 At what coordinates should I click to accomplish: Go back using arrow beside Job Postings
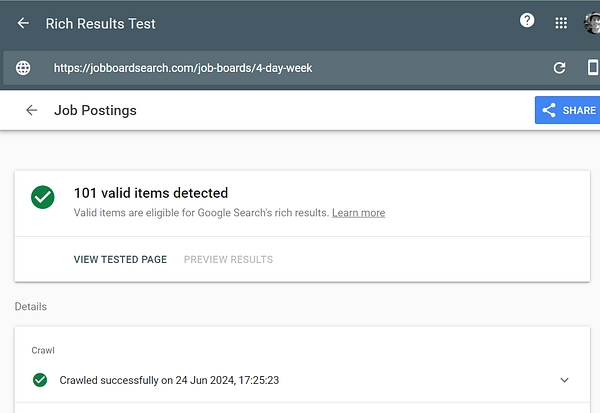tap(31, 110)
